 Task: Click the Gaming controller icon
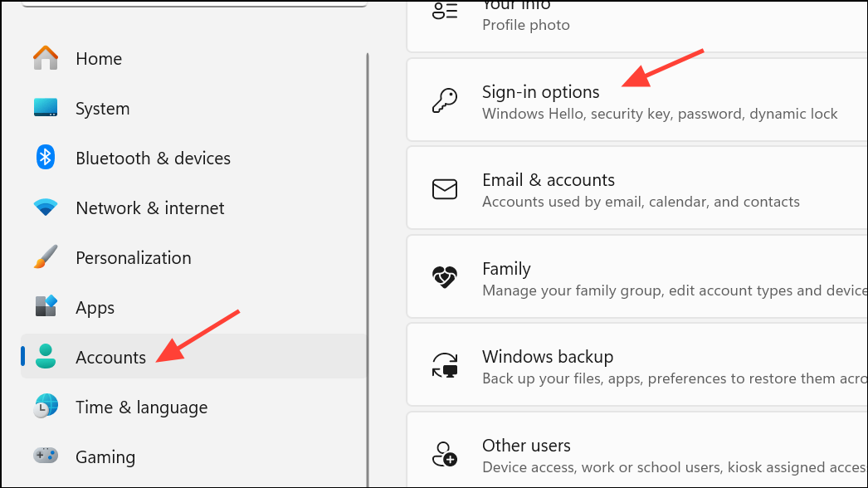45,456
